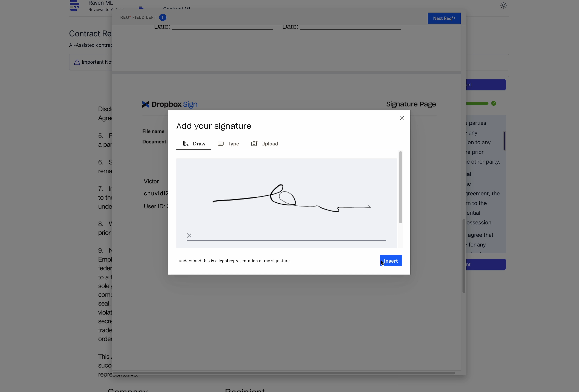
Task: Click the green checkmark progress icon
Action: 494,103
